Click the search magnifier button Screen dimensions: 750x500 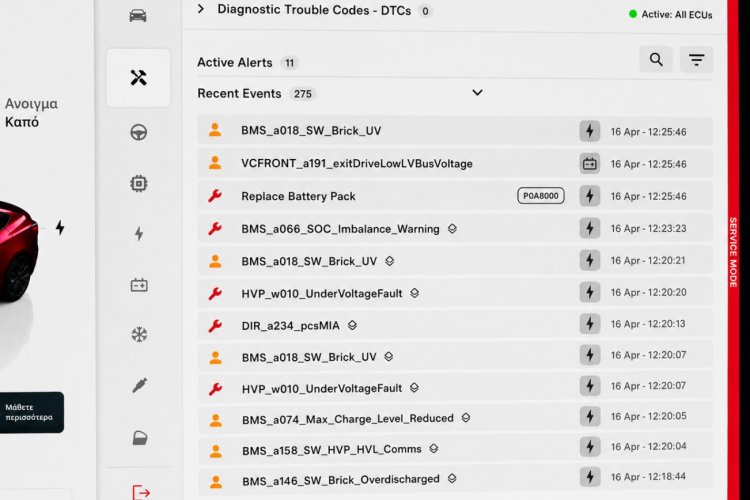[656, 59]
